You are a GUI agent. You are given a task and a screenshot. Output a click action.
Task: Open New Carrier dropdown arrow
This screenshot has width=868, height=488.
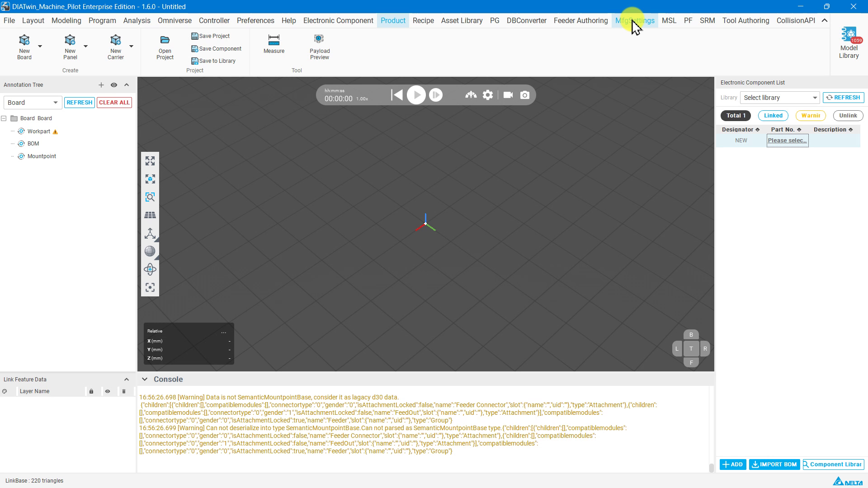(131, 46)
